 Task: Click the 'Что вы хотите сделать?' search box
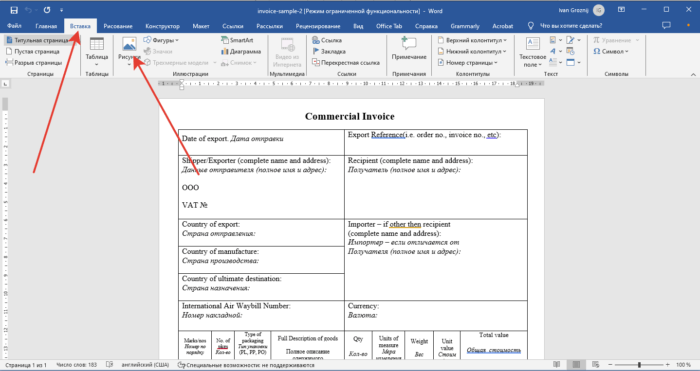571,26
